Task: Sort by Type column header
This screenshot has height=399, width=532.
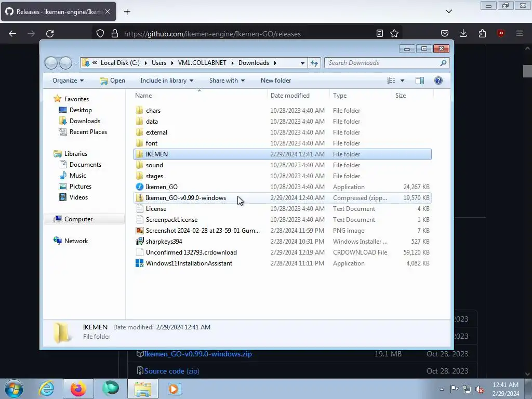Action: [361, 96]
